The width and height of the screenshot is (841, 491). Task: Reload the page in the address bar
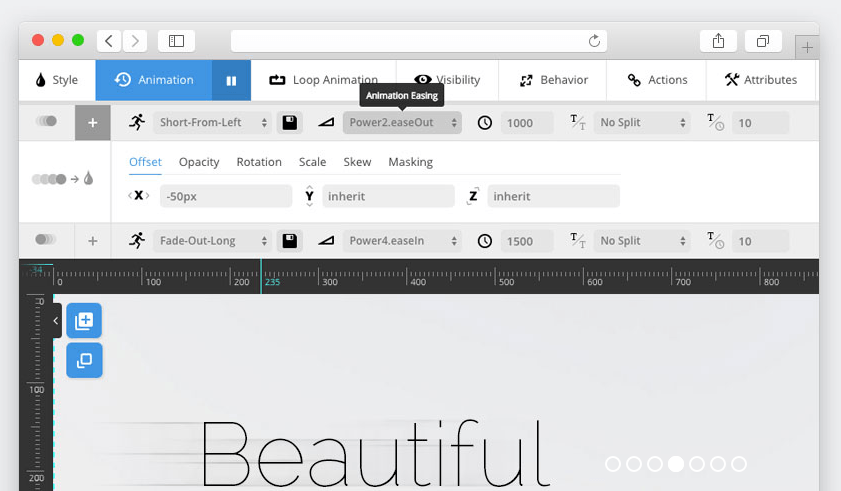pos(594,41)
